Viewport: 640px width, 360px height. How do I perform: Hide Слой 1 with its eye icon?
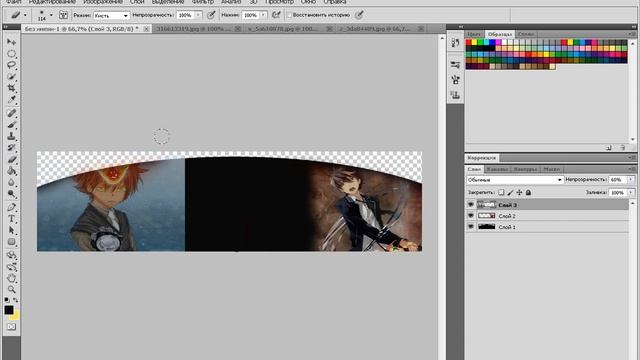471,227
